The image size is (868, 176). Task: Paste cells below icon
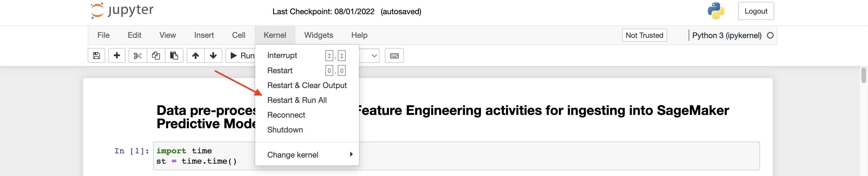click(x=174, y=56)
